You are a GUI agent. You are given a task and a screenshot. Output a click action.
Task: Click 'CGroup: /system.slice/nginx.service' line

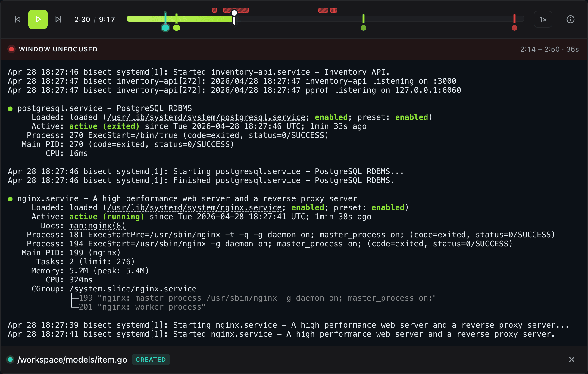coord(114,289)
